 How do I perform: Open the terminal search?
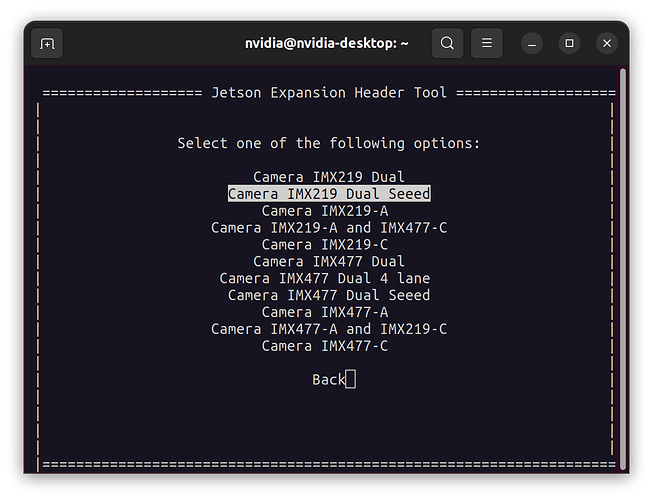(447, 43)
